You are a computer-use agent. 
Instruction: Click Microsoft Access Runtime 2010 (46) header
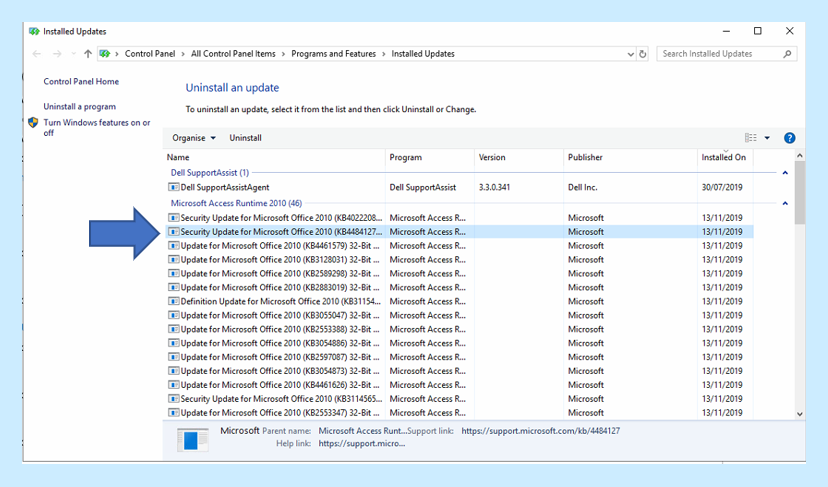tap(236, 203)
